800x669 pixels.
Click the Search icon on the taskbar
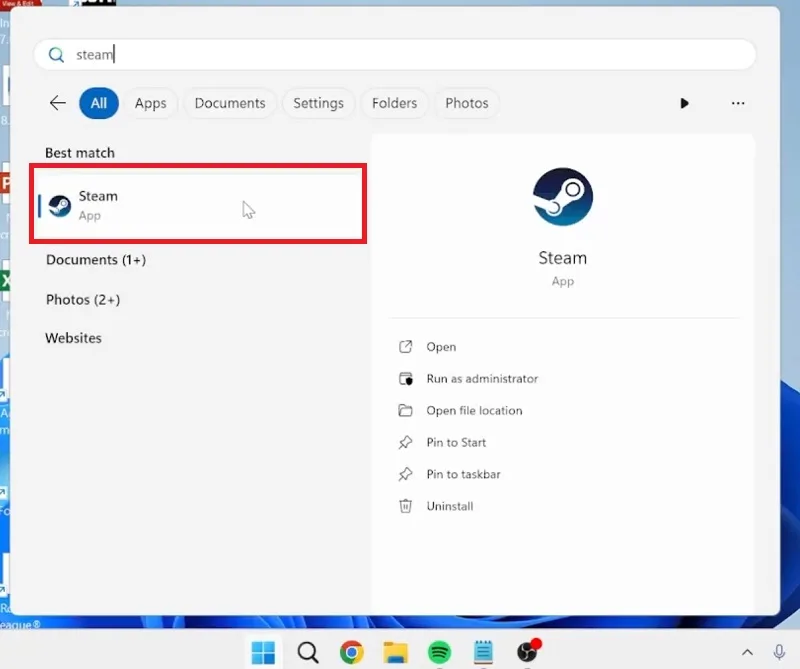click(x=308, y=652)
